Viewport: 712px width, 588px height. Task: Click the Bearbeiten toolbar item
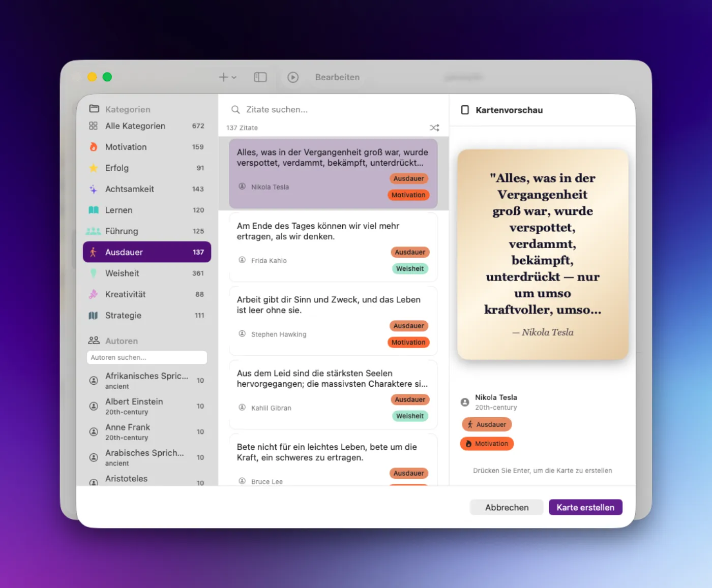337,77
